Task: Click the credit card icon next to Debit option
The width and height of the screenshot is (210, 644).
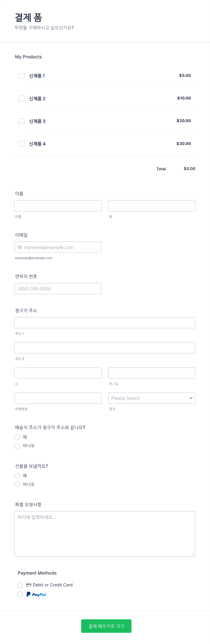Action: coord(29,585)
